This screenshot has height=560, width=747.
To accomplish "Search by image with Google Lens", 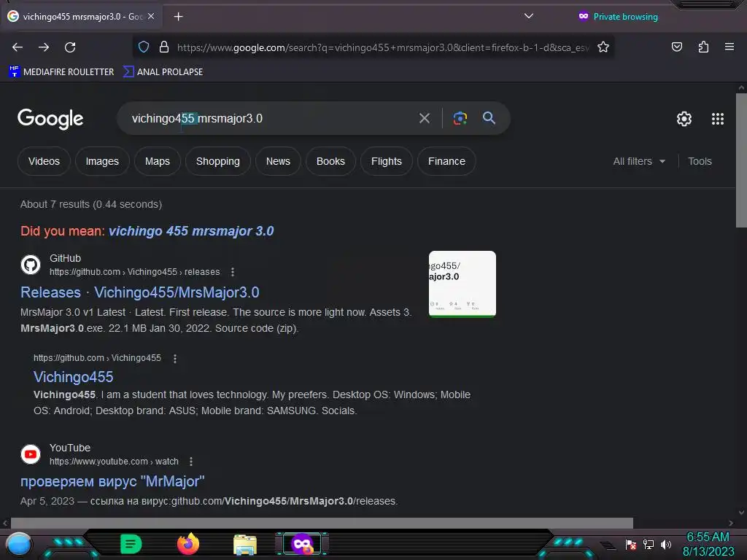I will [460, 118].
